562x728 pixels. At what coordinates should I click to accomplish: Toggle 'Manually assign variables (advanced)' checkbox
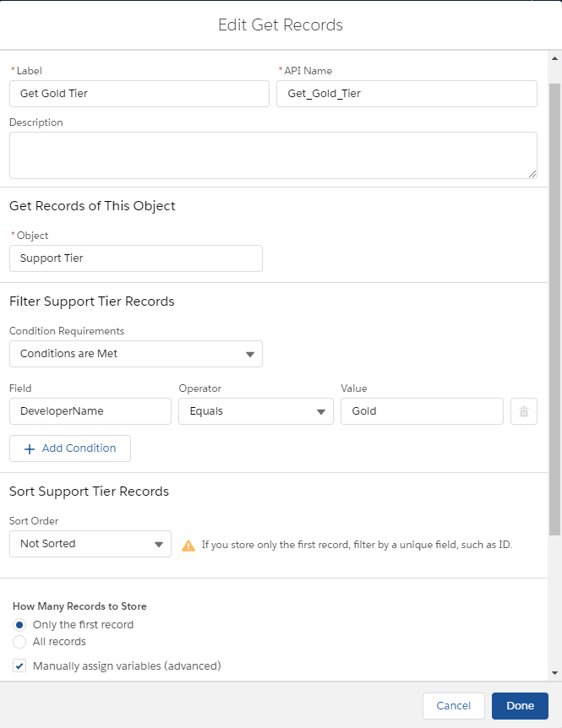click(x=19, y=666)
